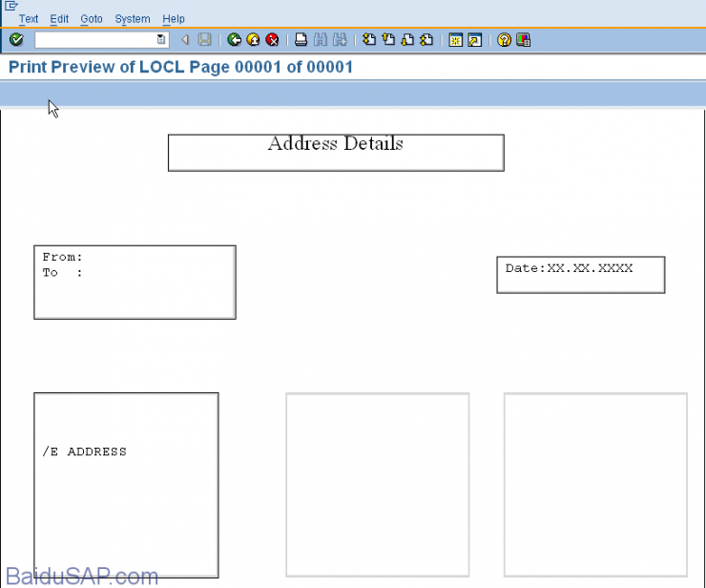
Task: Collapse the command field with the arrow
Action: [185, 40]
